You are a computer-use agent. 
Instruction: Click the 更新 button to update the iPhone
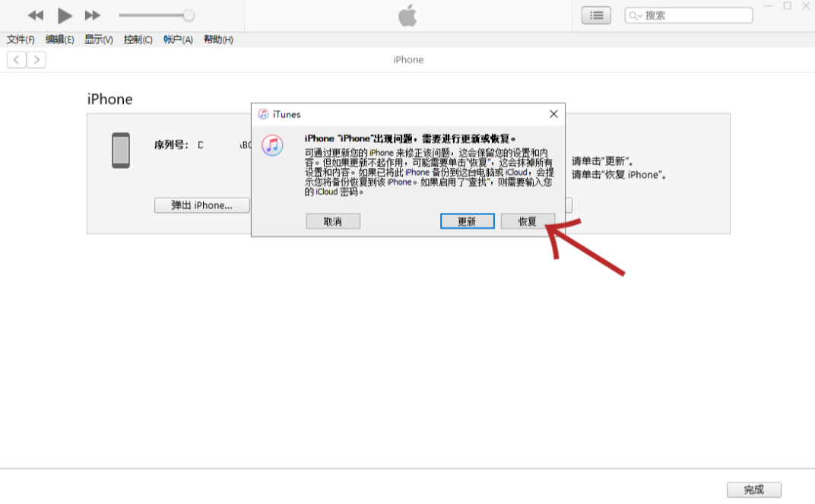[467, 220]
